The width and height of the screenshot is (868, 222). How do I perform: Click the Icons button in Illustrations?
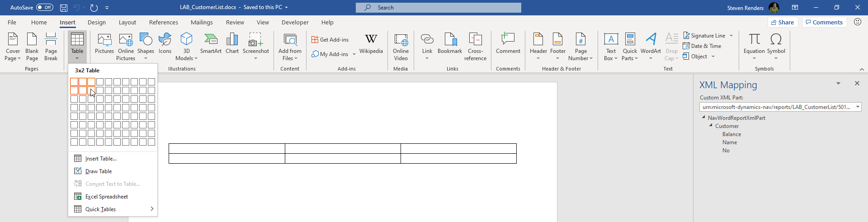165,43
